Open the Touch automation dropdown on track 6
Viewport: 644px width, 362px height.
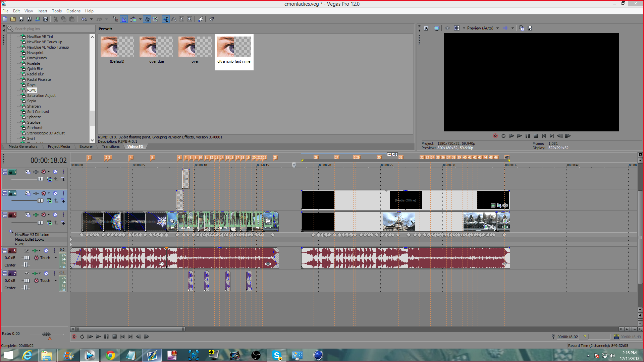click(56, 258)
